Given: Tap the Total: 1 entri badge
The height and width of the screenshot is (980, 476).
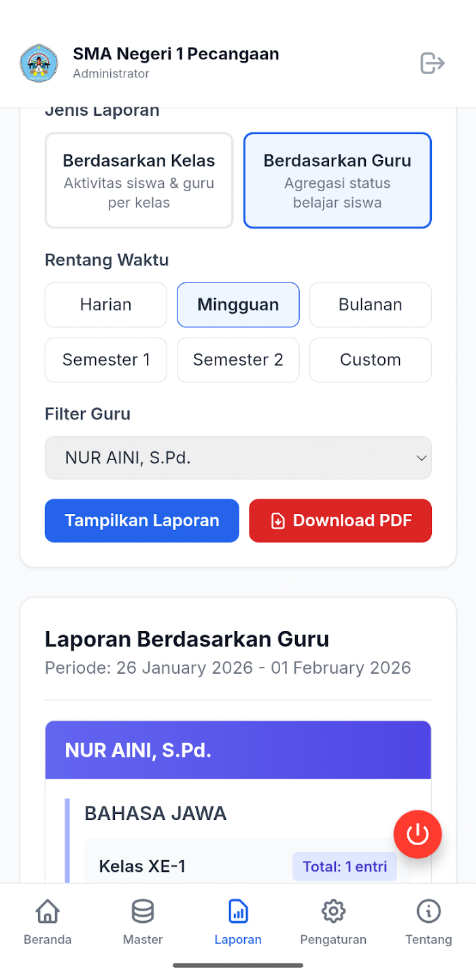Looking at the screenshot, I should (345, 866).
